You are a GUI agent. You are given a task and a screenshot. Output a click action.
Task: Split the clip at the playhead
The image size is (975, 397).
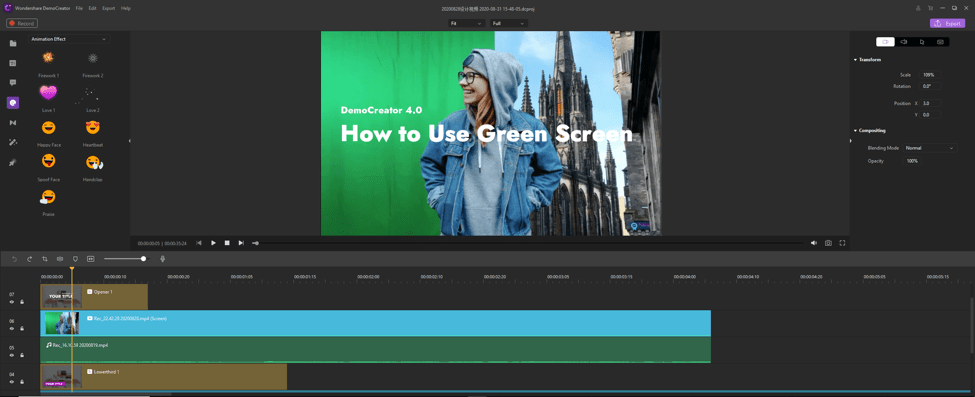[x=60, y=259]
